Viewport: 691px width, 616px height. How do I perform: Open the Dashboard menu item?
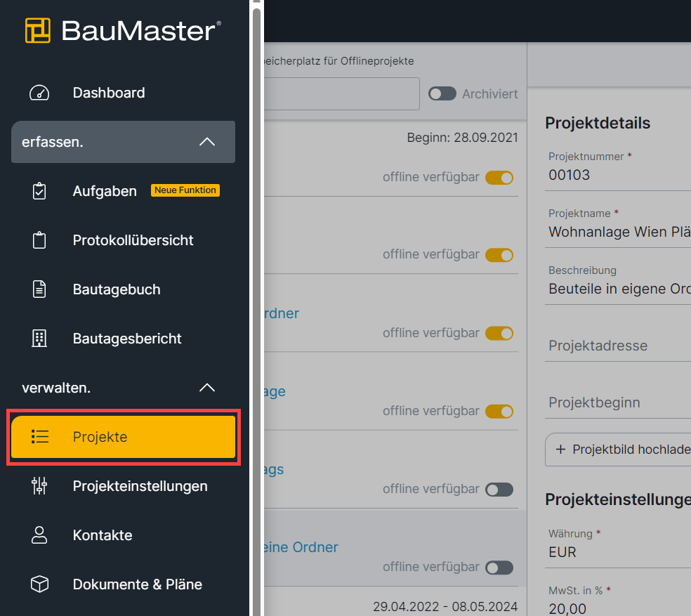click(123, 93)
